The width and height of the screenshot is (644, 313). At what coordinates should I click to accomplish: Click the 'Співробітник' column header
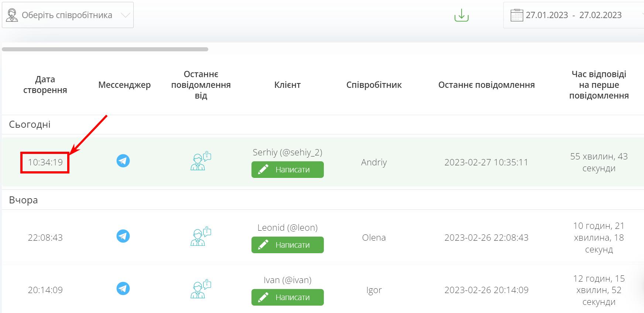click(x=374, y=85)
